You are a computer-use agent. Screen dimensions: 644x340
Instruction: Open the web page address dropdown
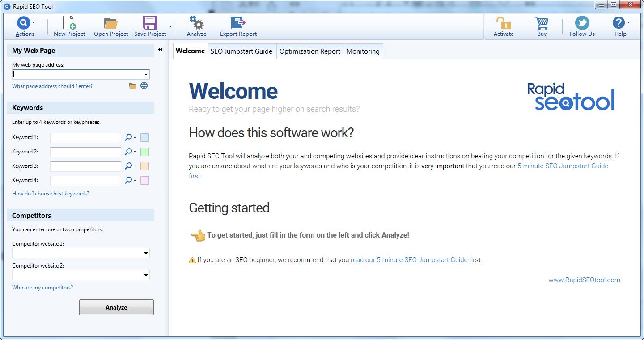[146, 74]
